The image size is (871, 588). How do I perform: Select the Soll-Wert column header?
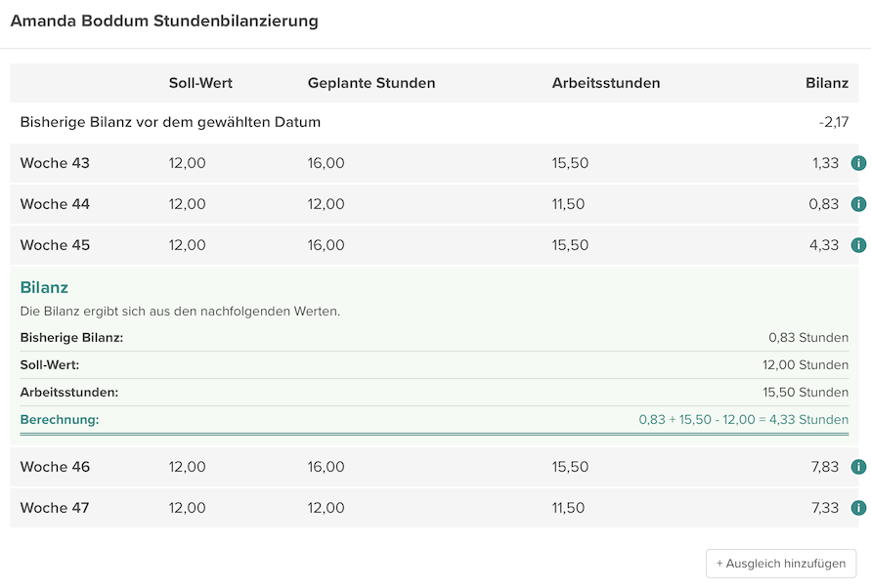[x=198, y=83]
